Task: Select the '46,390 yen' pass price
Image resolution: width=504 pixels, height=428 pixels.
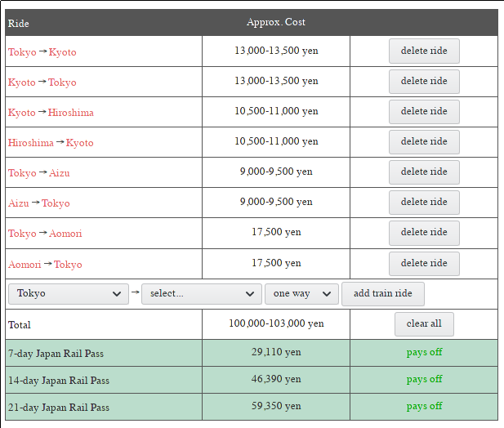Action: pos(276,379)
